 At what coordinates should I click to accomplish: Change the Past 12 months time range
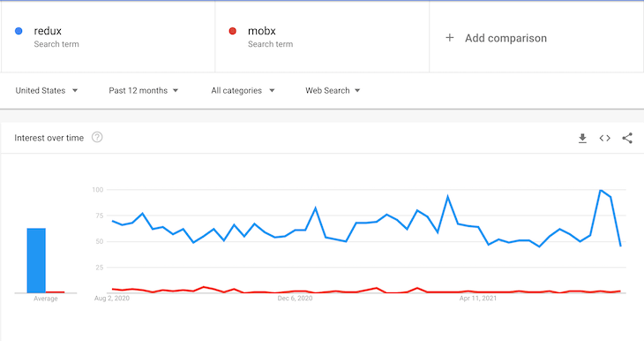coord(143,90)
